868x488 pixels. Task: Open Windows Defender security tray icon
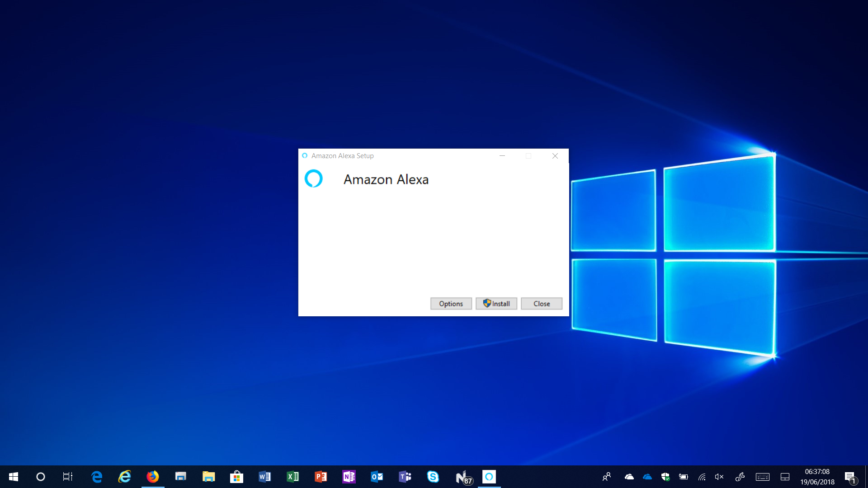click(665, 477)
